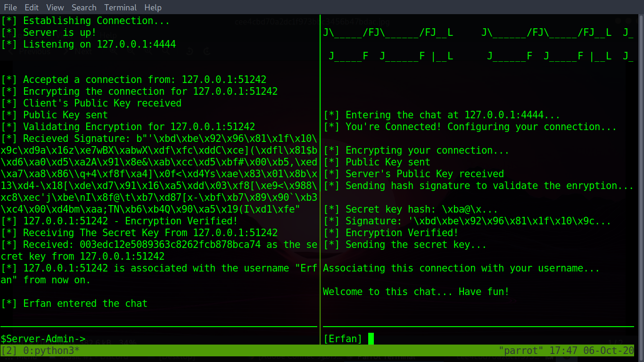Image resolution: width=644 pixels, height=362 pixels.
Task: Click 'Public Key sent' in the server pane
Action: pyautogui.click(x=54, y=115)
